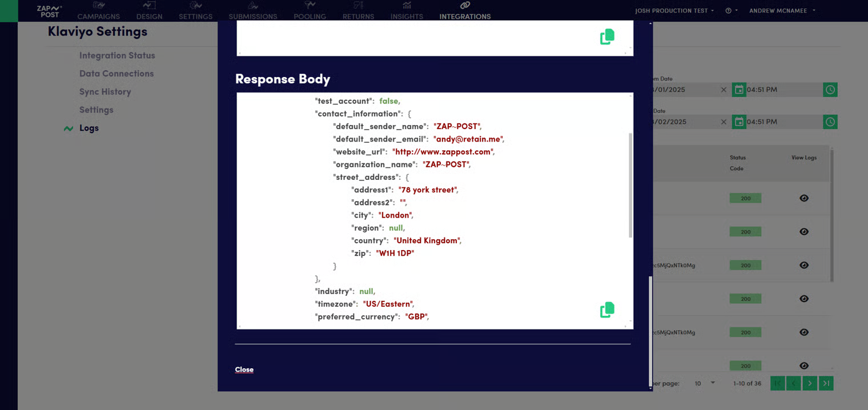The height and width of the screenshot is (410, 868).
Task: Open the rows per page dropdown
Action: (705, 383)
